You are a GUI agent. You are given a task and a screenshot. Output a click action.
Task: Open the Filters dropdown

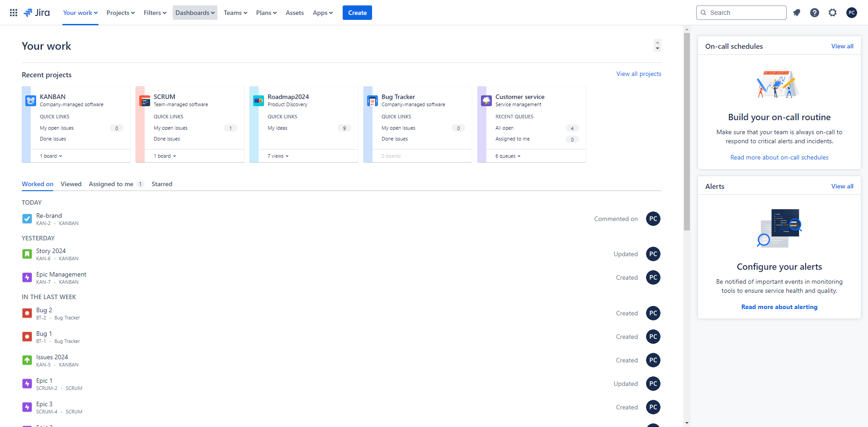point(155,13)
